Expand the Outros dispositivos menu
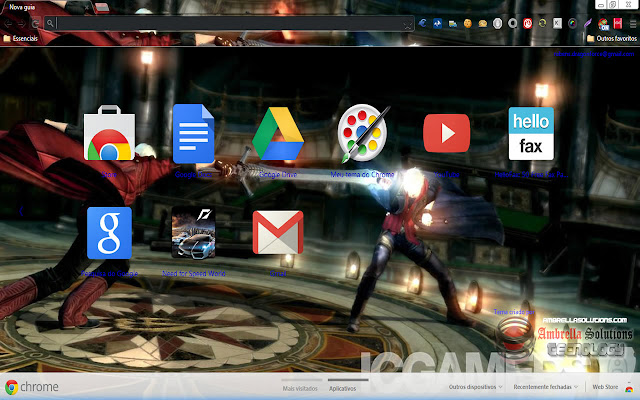Viewport: 640px width, 400px height. (x=475, y=387)
